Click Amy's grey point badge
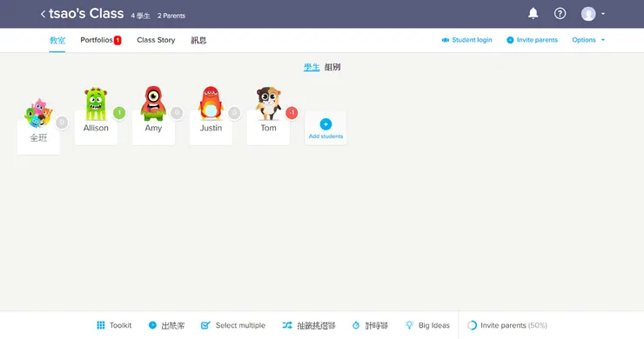Screen dimensions: 644x339 point(177,112)
